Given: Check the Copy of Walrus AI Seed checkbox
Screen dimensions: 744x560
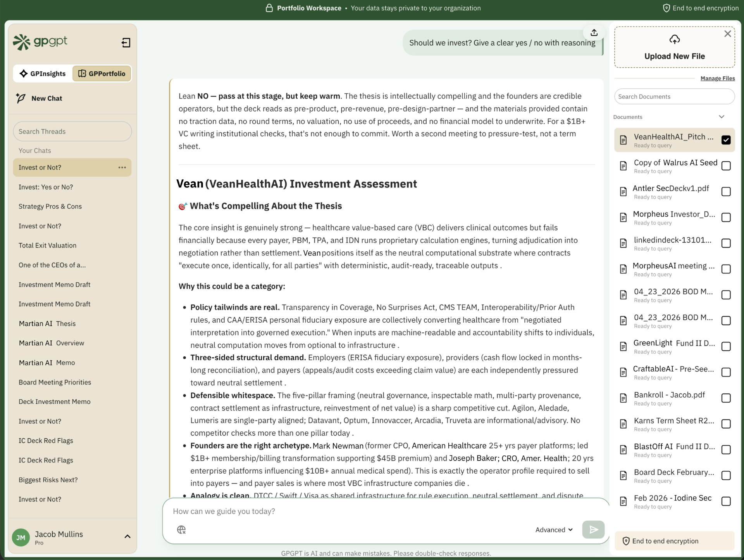Looking at the screenshot, I should (x=726, y=166).
